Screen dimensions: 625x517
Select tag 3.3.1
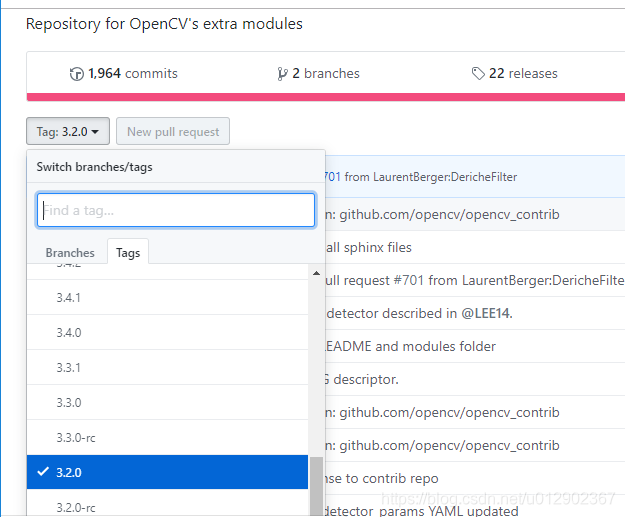pyautogui.click(x=167, y=368)
